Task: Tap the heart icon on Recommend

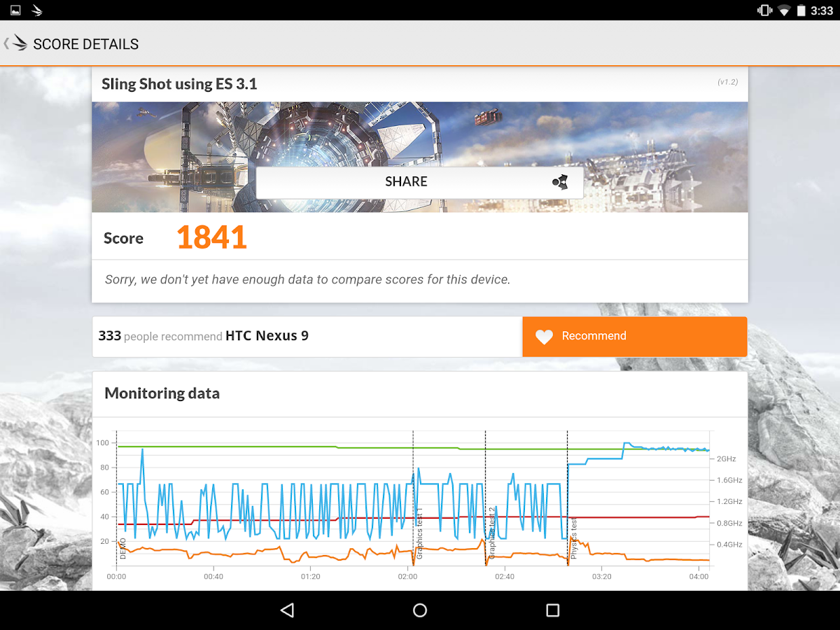Action: click(544, 337)
